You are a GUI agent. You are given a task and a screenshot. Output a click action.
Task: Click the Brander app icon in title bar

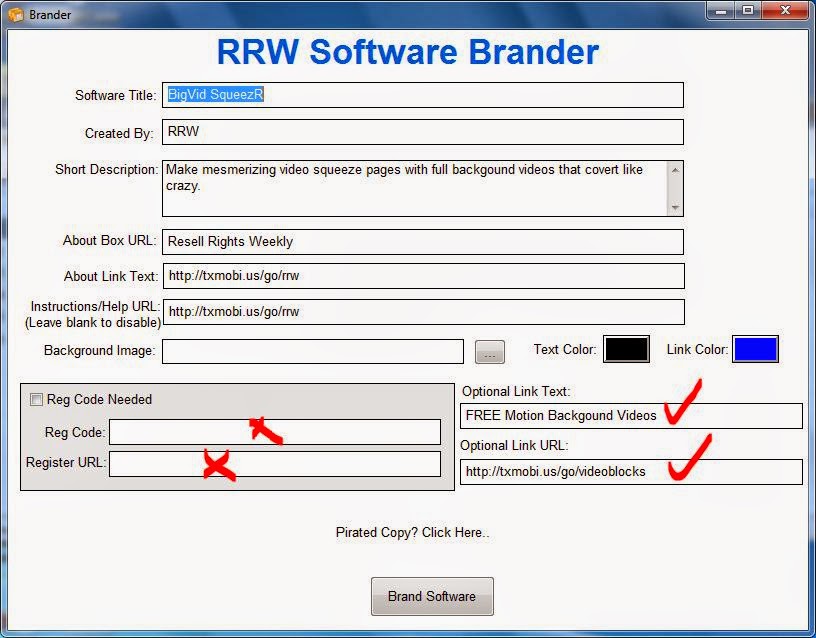(16, 15)
